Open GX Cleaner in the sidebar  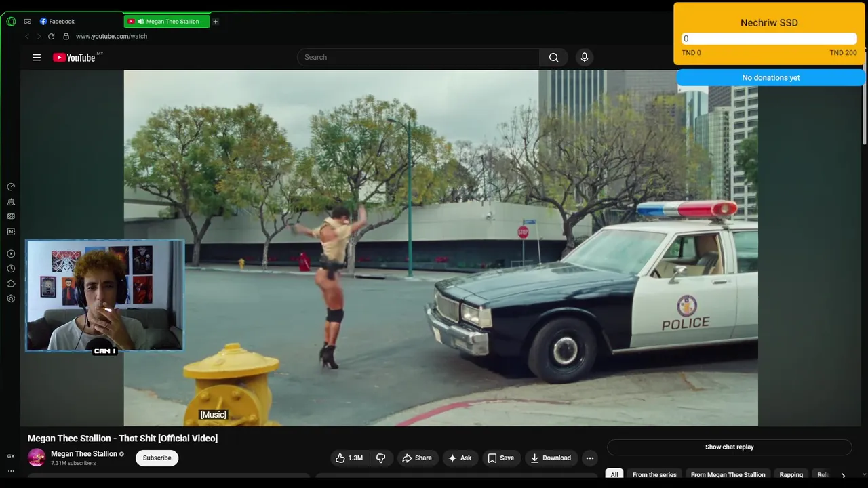pos(11,202)
